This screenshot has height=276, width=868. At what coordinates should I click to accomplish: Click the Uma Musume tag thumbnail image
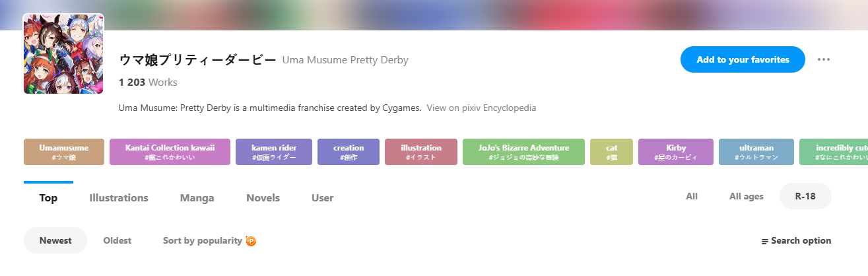pyautogui.click(x=63, y=53)
